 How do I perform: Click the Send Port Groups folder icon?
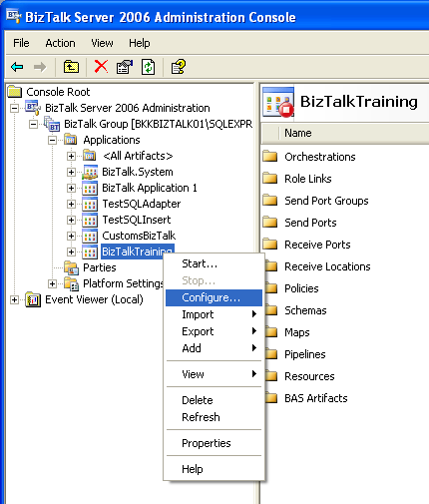(269, 200)
